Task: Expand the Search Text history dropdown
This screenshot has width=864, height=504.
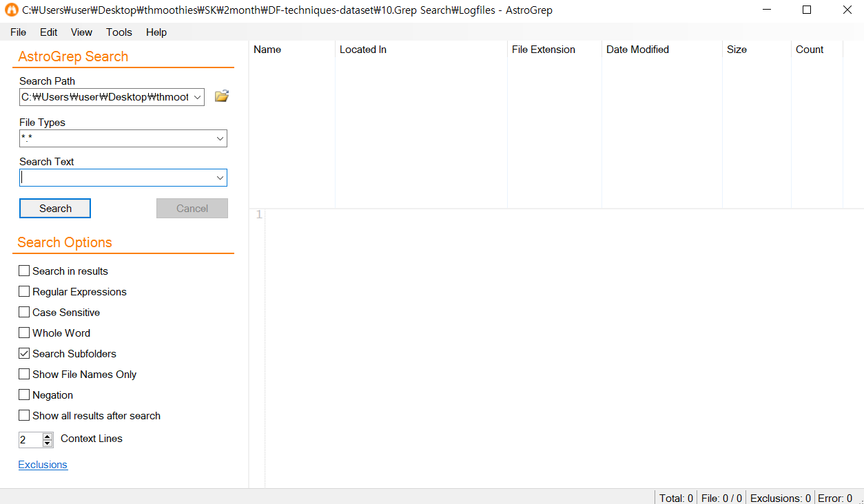Action: (x=220, y=178)
